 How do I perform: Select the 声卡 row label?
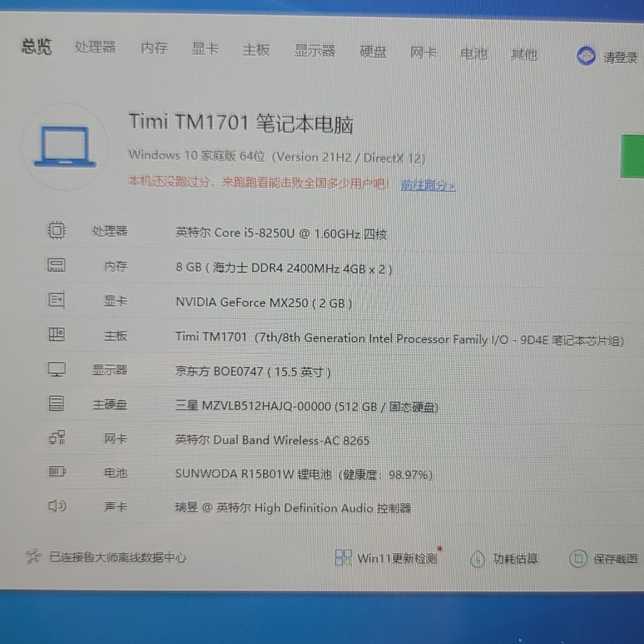click(115, 507)
